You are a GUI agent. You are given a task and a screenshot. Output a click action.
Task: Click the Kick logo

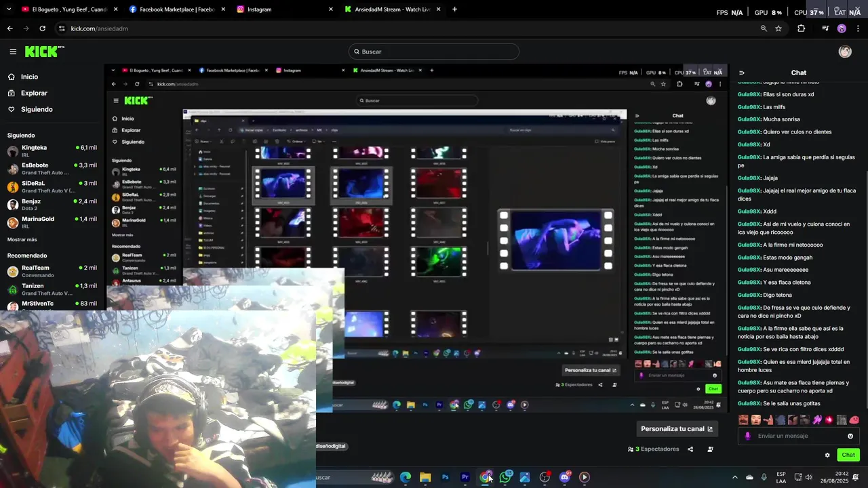[x=44, y=52]
